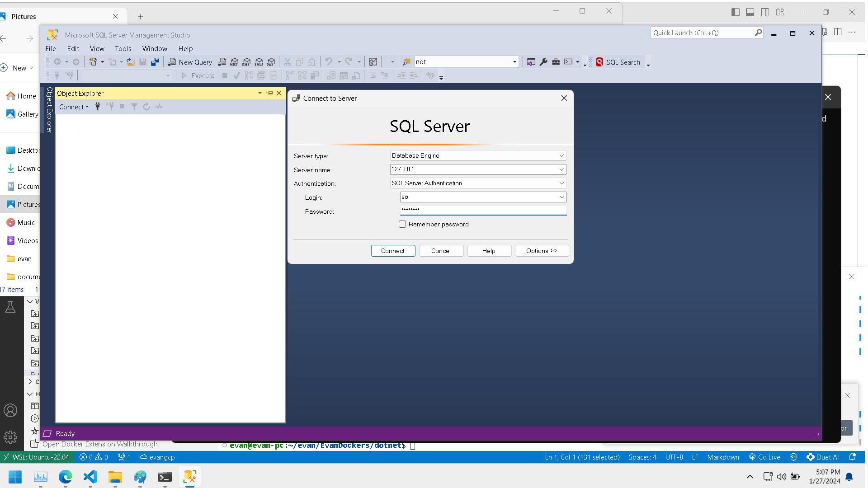Viewport: 868px width, 488px height.
Task: Click the Activity Monitor icon
Action: pos(373,62)
